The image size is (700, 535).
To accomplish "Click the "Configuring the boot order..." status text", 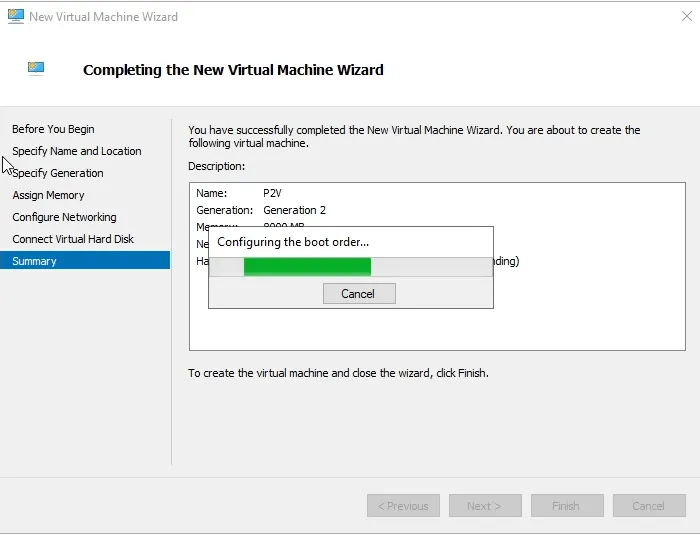I will [293, 242].
